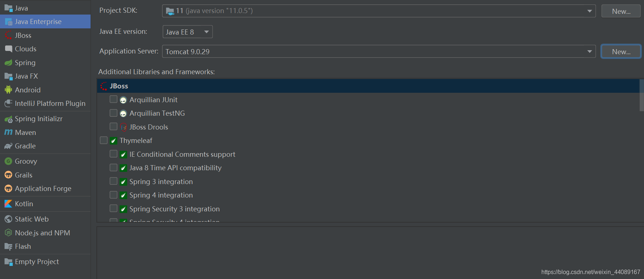Select the Empty Project label
Image resolution: width=644 pixels, height=279 pixels.
click(37, 262)
